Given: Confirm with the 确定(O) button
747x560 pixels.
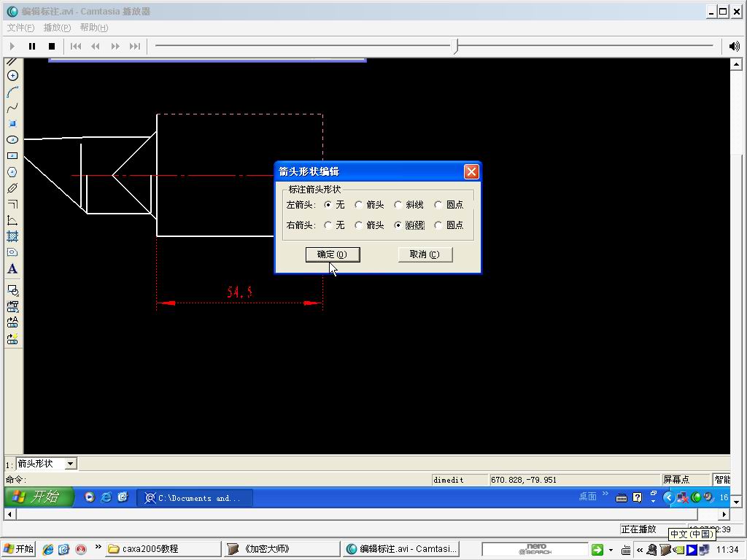Looking at the screenshot, I should (333, 254).
